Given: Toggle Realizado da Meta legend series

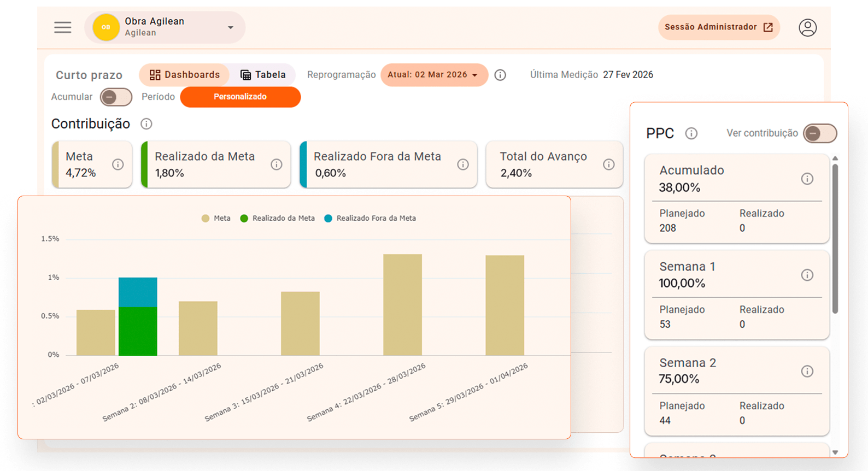Looking at the screenshot, I should 278,219.
